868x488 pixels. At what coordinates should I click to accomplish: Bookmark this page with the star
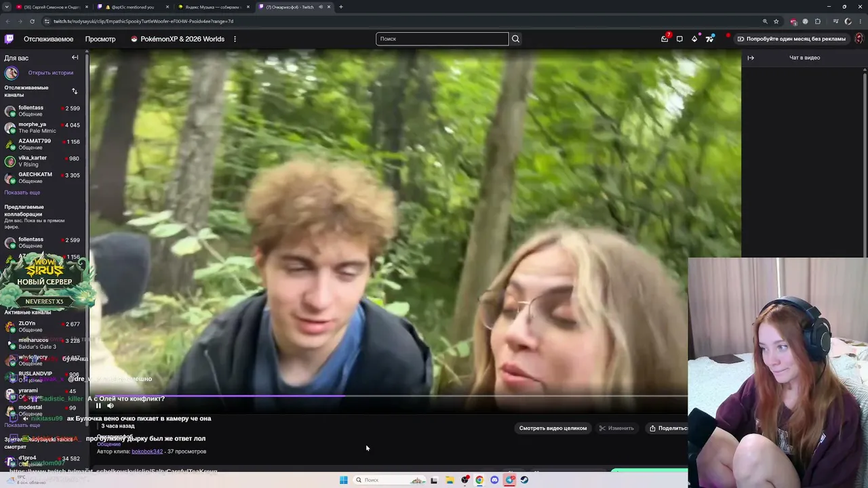[x=776, y=21]
